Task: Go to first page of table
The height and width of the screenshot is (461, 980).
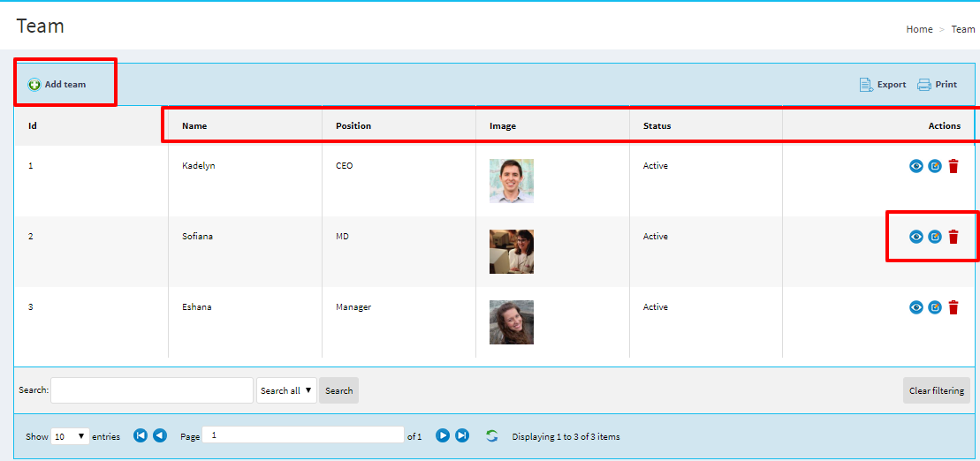Action: 141,435
